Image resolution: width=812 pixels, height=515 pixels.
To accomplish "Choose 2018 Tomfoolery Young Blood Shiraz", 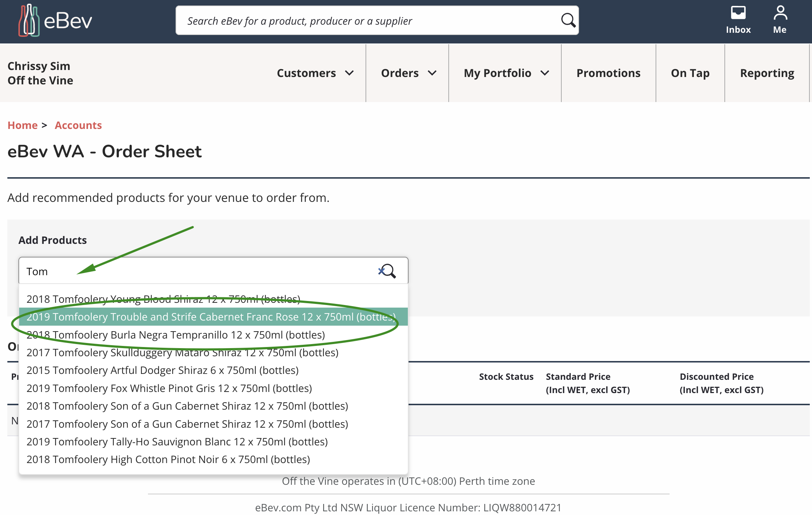I will [x=163, y=299].
